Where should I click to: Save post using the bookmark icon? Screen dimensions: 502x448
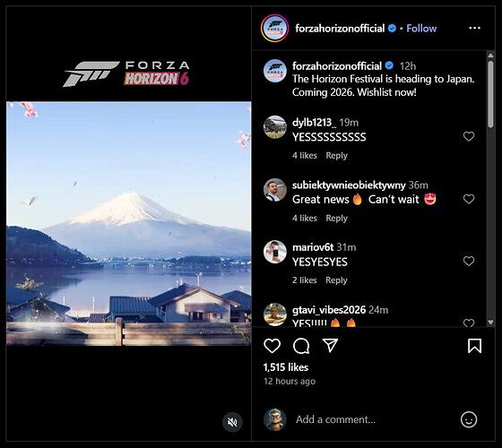click(474, 346)
